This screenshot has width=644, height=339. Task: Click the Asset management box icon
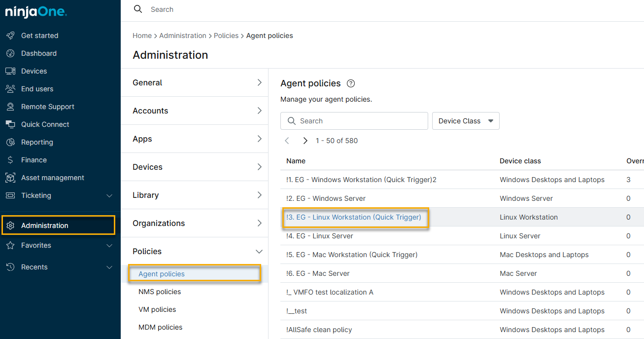(10, 178)
